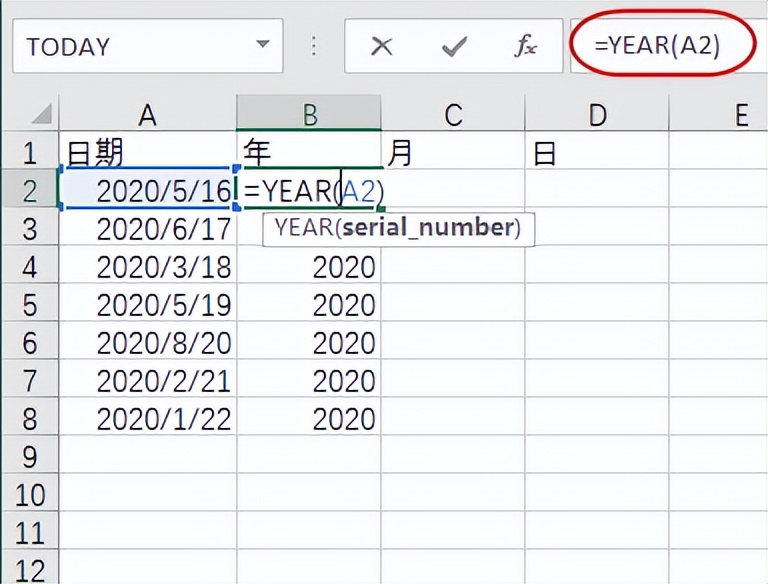Cancel the formula entry with X icon

pyautogui.click(x=380, y=46)
